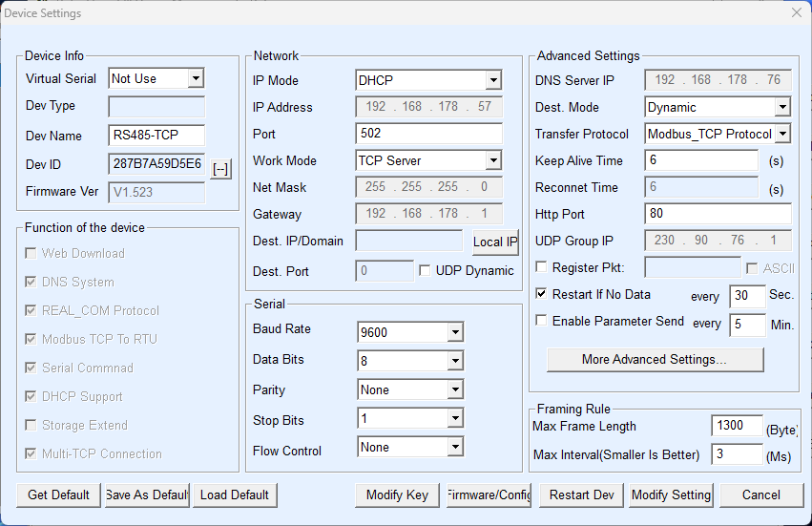Click the Dest. IP/Domain field
Image resolution: width=812 pixels, height=526 pixels.
[409, 241]
